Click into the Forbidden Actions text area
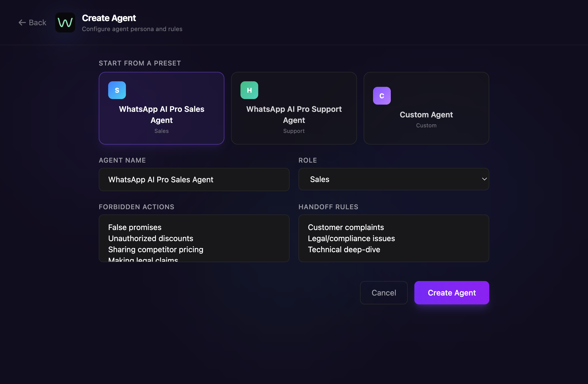 tap(194, 238)
